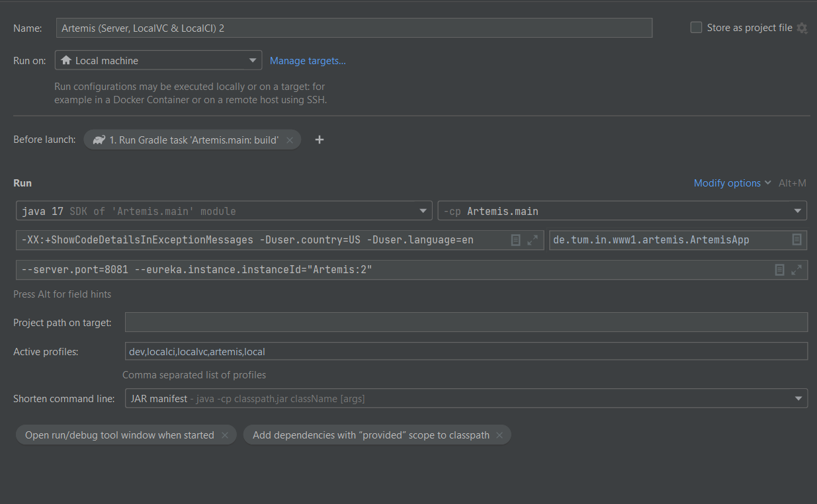Open the -cp Artemis.main classpath dropdown
Image resolution: width=817 pixels, height=504 pixels.
coord(796,210)
